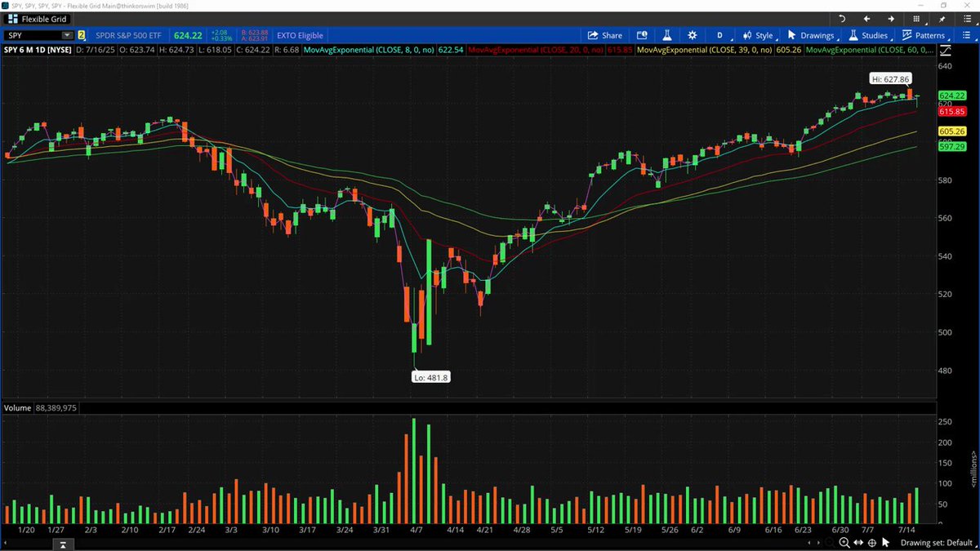Click the flask icon next to Share
Viewport: 980px width, 551px height.
[666, 35]
